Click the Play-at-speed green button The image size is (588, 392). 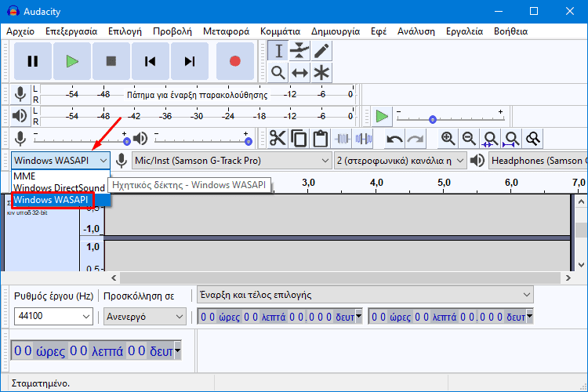pos(382,116)
